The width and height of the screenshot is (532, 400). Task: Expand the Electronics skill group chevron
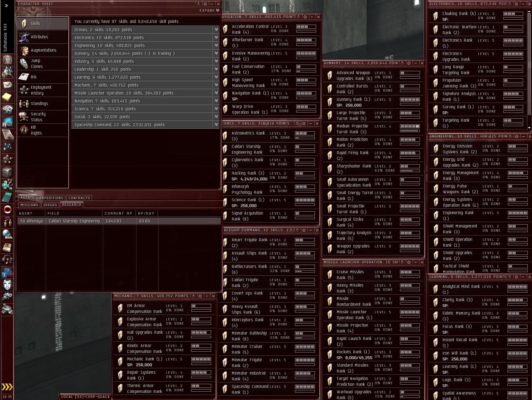pos(216,37)
